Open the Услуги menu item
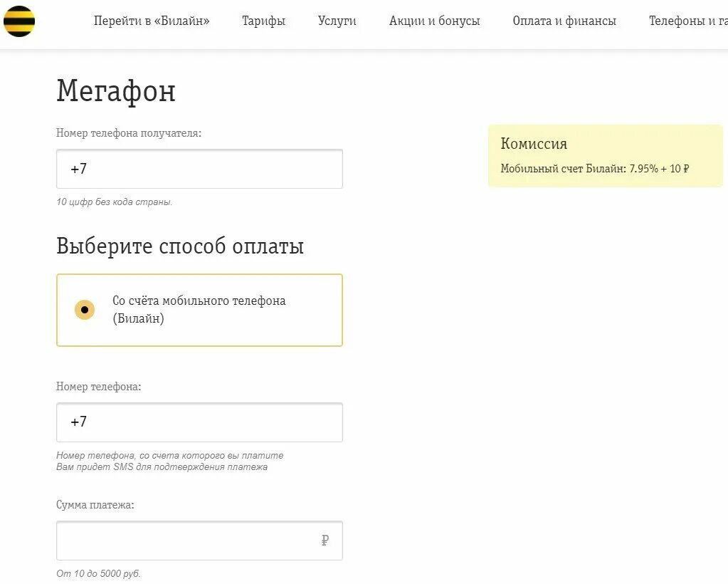Screen dimensions: 728x584 click(x=337, y=21)
